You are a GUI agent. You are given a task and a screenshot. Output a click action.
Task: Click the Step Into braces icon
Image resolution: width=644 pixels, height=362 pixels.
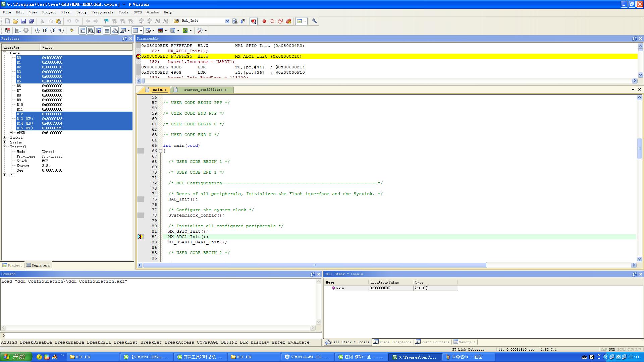coord(37,31)
